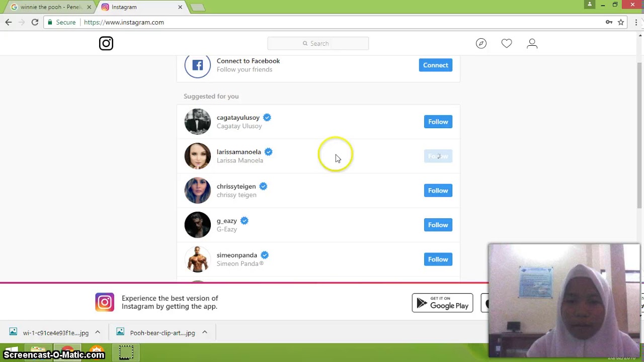
Task: Click the verified badge next to chrissyteigen
Action: click(x=263, y=186)
